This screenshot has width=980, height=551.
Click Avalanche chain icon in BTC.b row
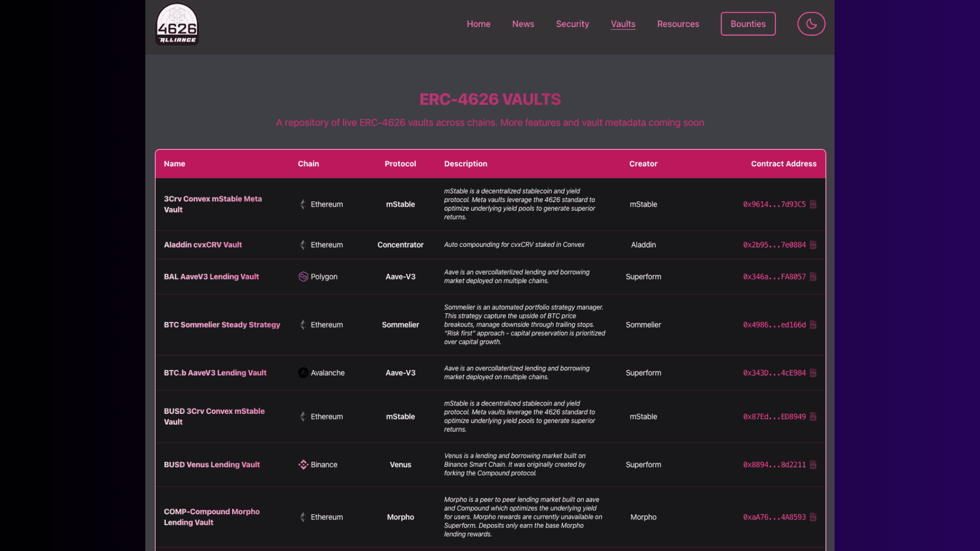coord(303,373)
